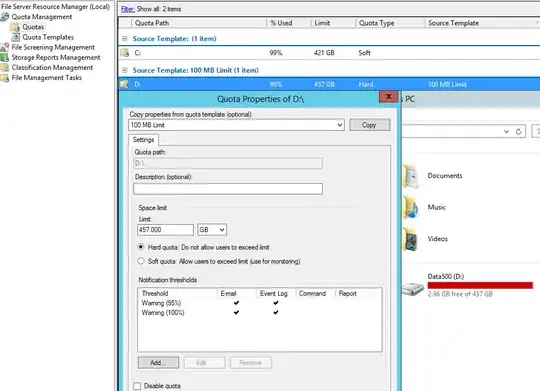
Task: Click the Limit value field 457.000
Action: point(165,229)
